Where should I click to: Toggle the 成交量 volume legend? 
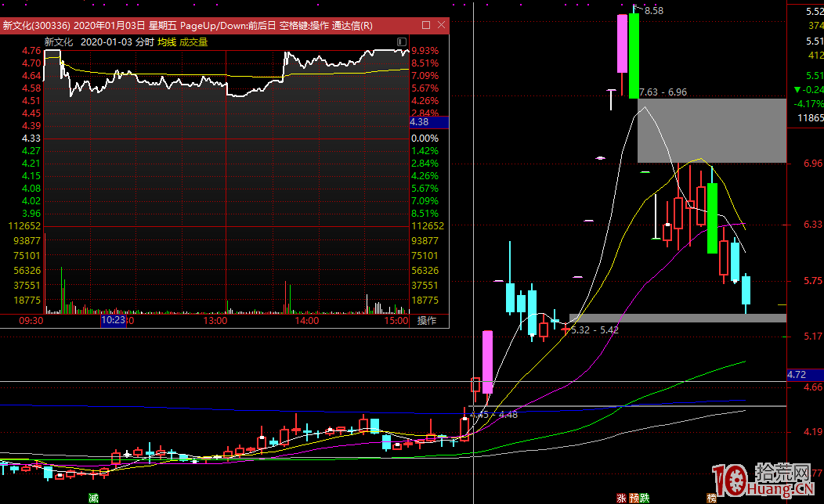193,42
